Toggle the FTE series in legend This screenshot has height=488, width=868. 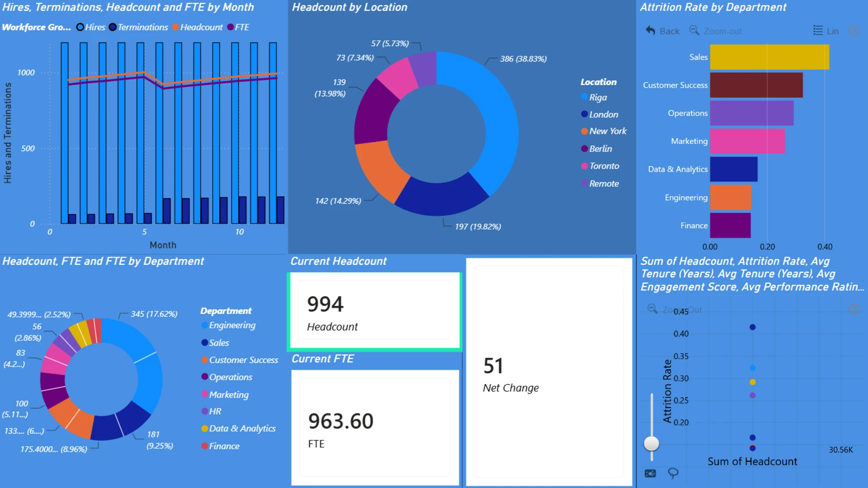tap(238, 27)
